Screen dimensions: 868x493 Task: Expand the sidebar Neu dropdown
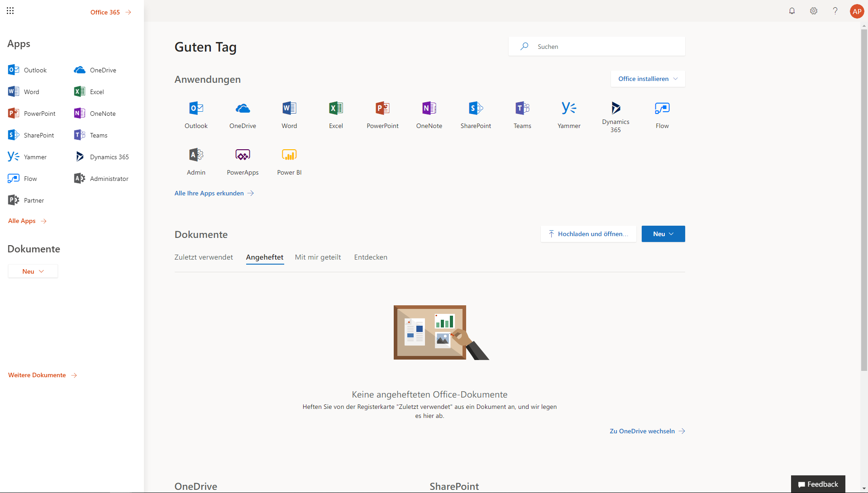pos(33,271)
